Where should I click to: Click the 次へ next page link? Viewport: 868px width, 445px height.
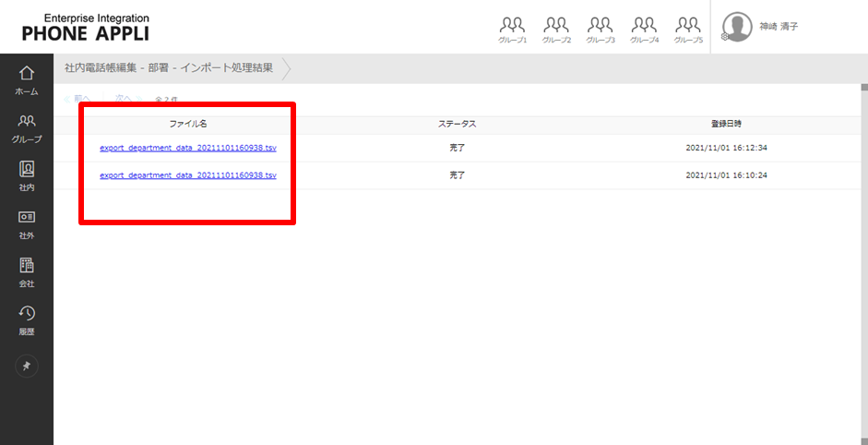pyautogui.click(x=124, y=99)
